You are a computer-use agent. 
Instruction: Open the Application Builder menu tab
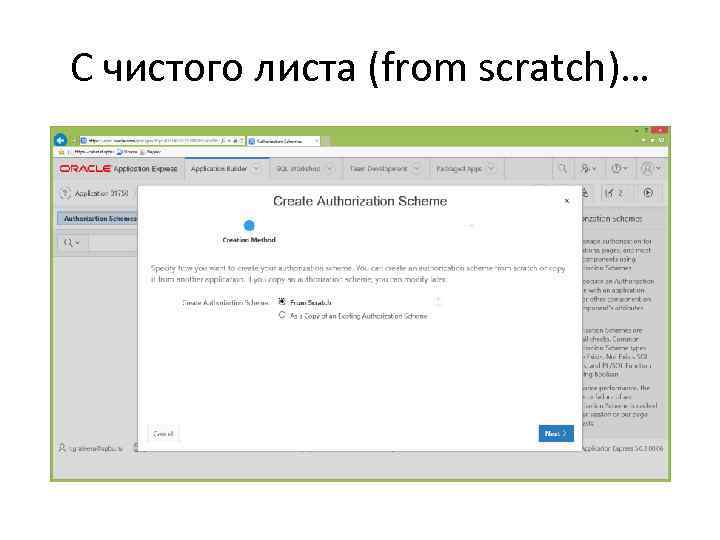tap(219, 169)
